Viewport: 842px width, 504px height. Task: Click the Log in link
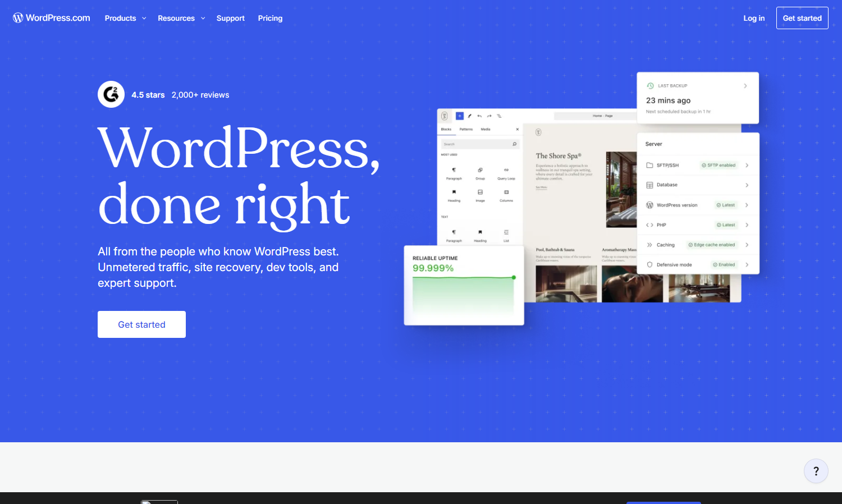754,18
